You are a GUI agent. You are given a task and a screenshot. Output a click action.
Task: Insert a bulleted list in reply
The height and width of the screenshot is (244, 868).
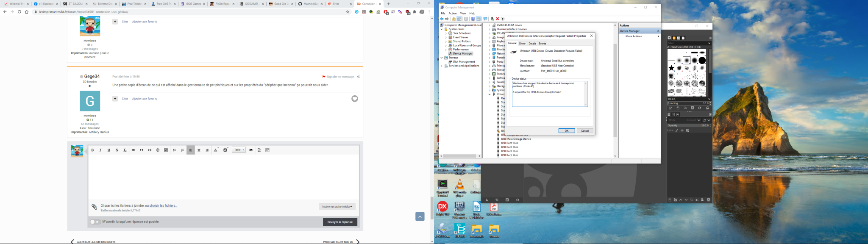tap(174, 150)
